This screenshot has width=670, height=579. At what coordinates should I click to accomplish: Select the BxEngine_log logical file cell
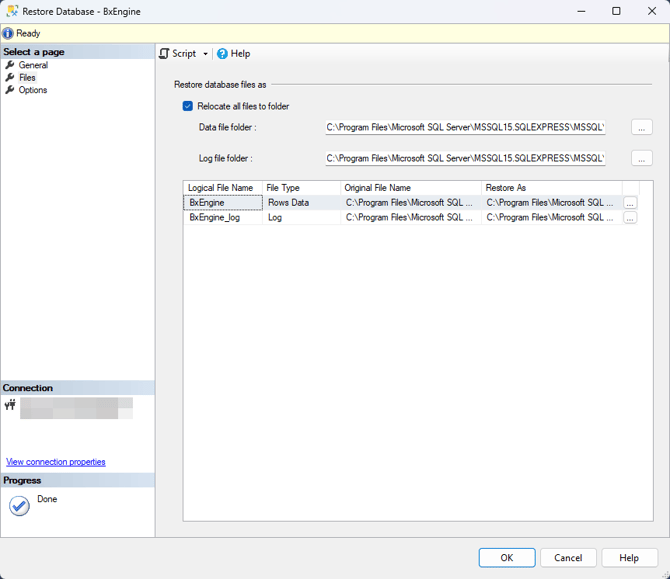click(223, 217)
